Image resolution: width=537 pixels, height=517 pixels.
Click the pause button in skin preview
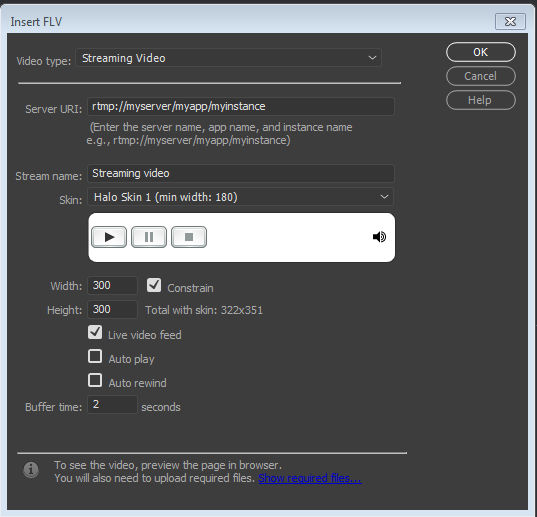[149, 237]
